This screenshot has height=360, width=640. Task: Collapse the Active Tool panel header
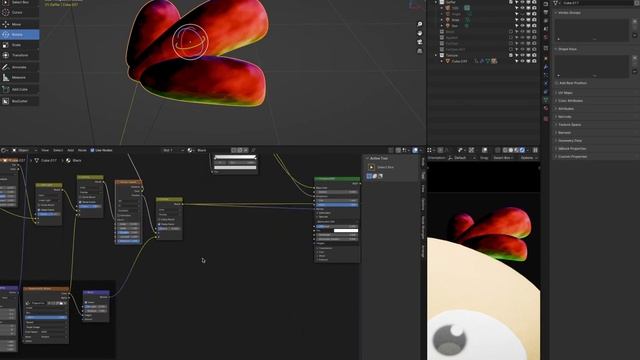[378, 158]
